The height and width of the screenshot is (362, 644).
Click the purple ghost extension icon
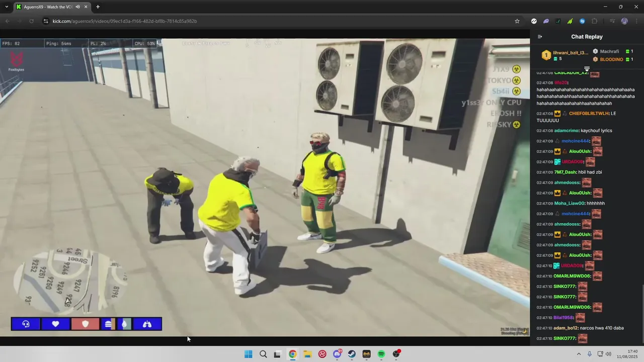click(546, 21)
